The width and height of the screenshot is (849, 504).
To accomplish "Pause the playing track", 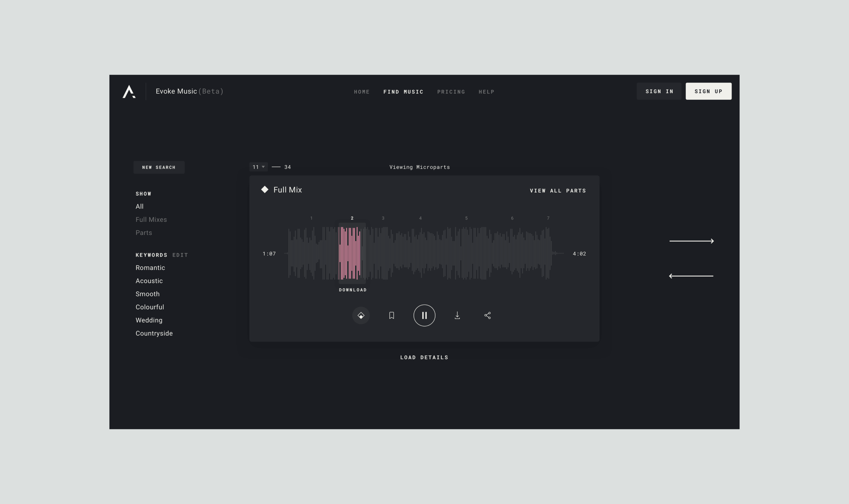I will [424, 316].
